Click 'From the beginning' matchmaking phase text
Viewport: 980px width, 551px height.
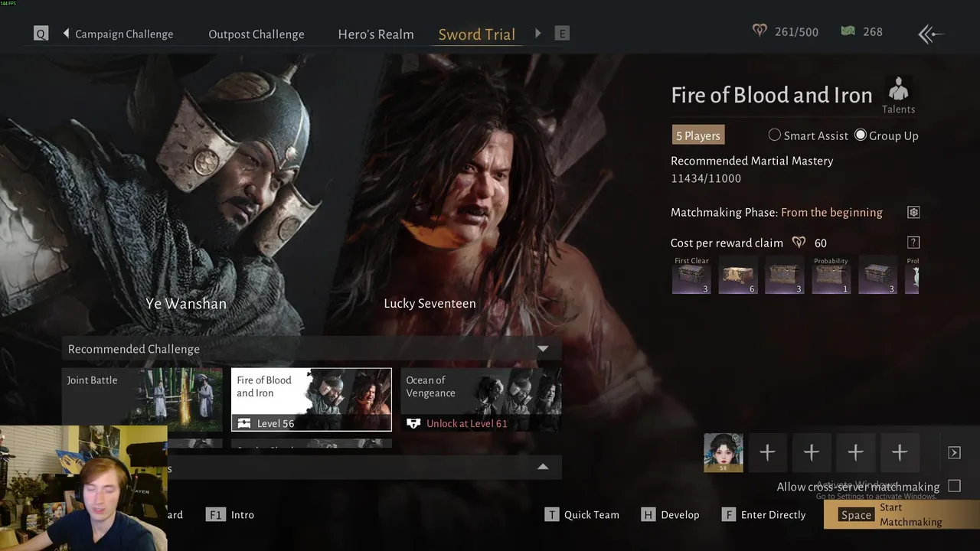(831, 212)
